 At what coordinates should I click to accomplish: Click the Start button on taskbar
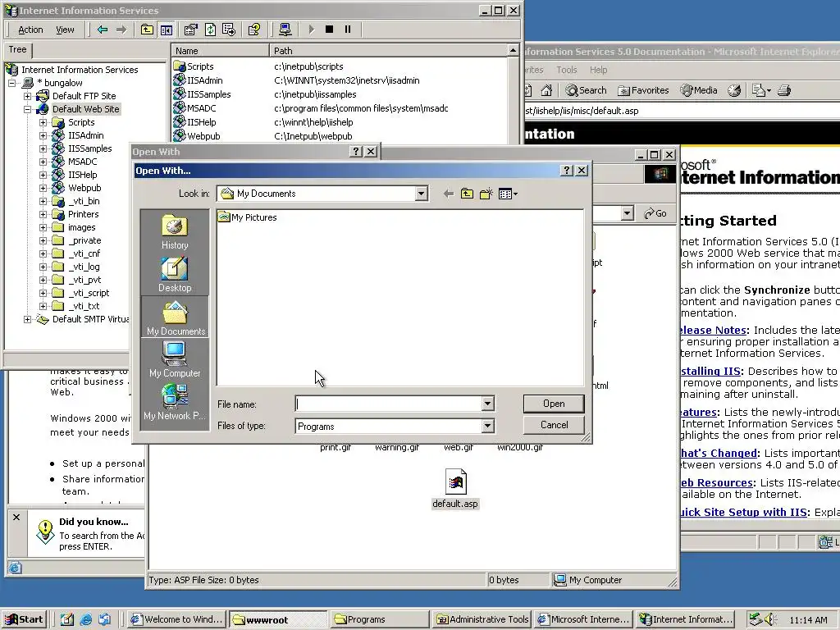24,619
